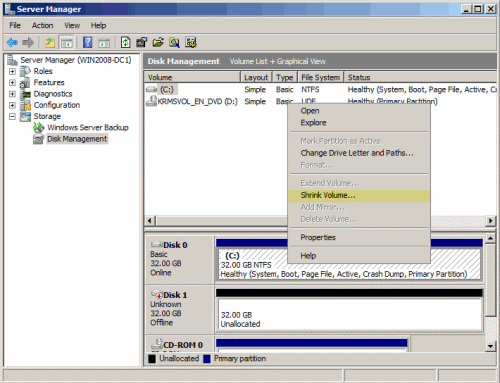
Task: Open the Action menu
Action: pos(42,25)
